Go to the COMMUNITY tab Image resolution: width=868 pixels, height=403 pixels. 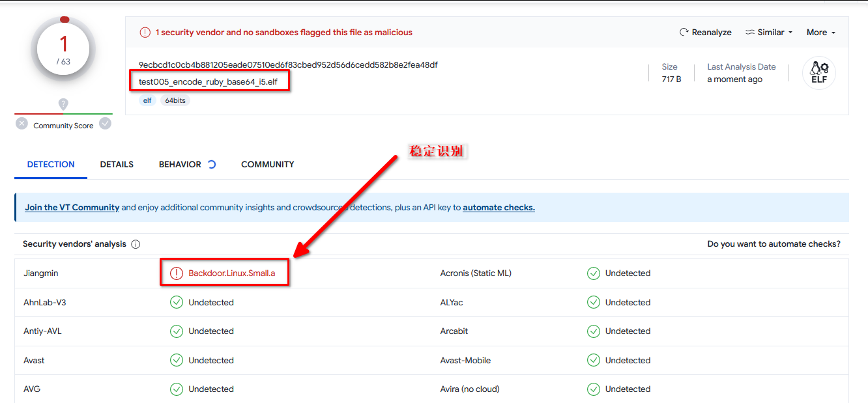[267, 165]
